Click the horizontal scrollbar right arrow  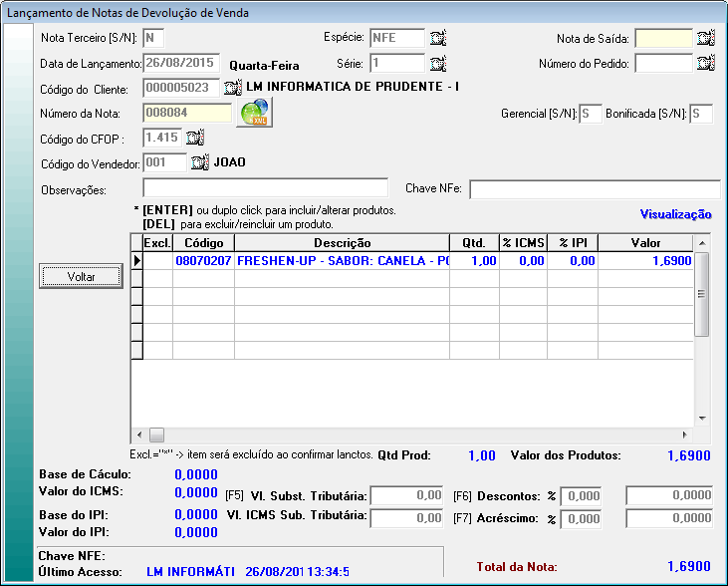coord(684,435)
